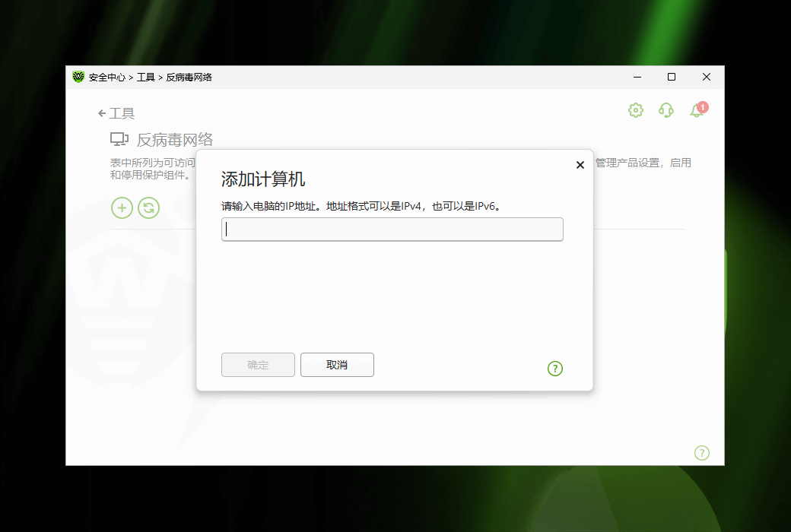The image size is (791, 532).
Task: Click the main window help icon at bottom right
Action: pyautogui.click(x=702, y=453)
